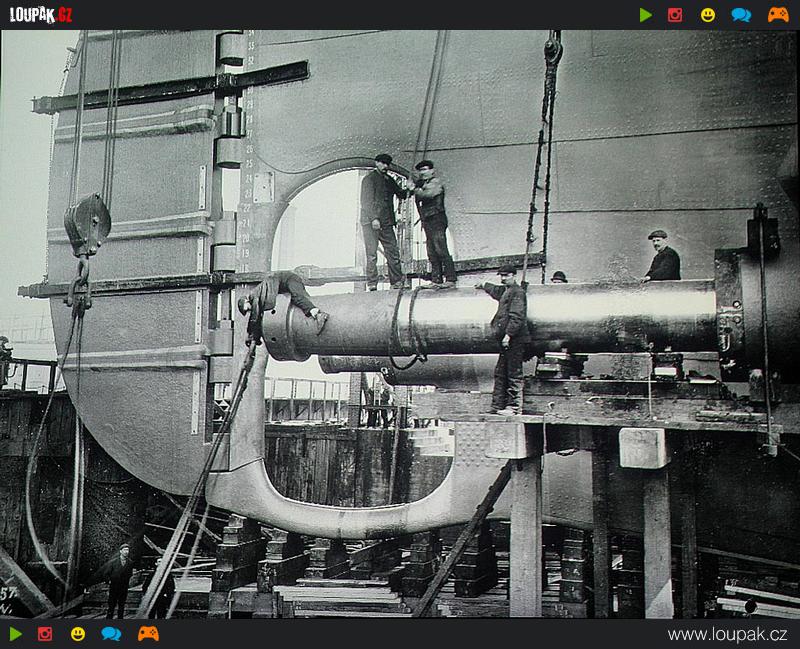Click the red camera icon in bottom bar
Viewport: 800px width, 649px height.
coord(45,634)
